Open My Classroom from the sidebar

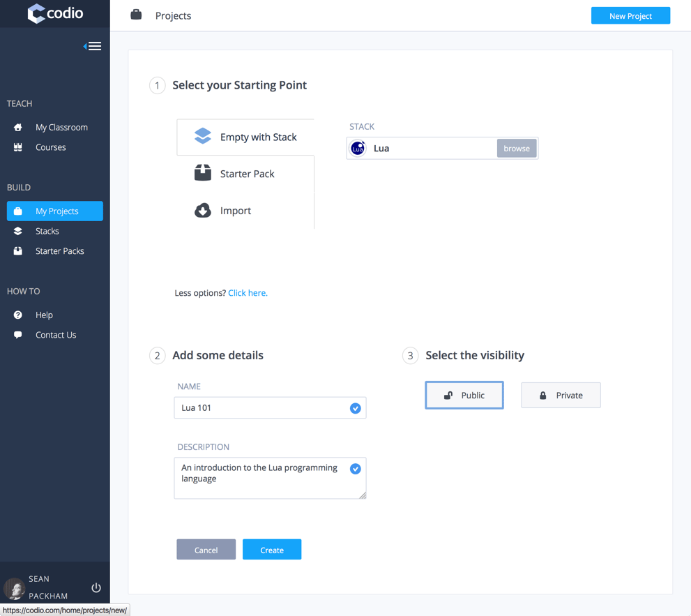click(x=61, y=127)
